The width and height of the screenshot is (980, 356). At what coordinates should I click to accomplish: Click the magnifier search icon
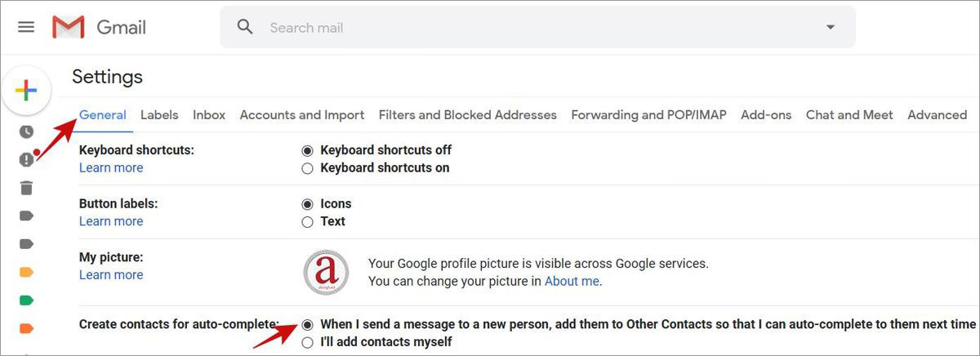click(x=245, y=27)
